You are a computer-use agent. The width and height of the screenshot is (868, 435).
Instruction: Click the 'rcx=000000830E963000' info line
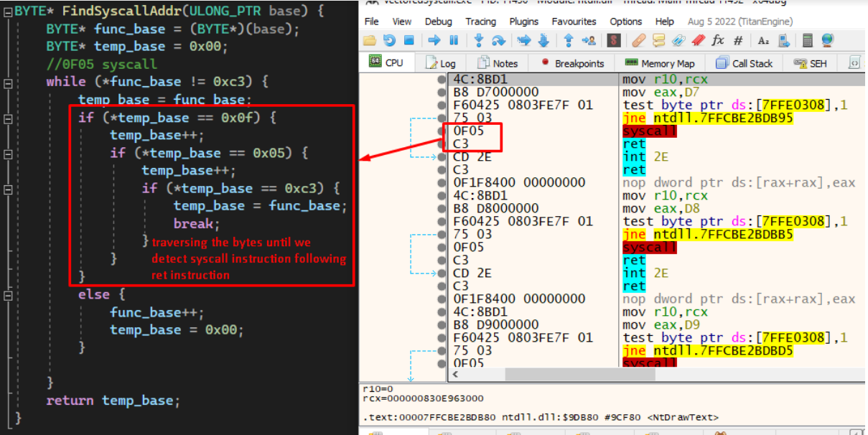(423, 398)
